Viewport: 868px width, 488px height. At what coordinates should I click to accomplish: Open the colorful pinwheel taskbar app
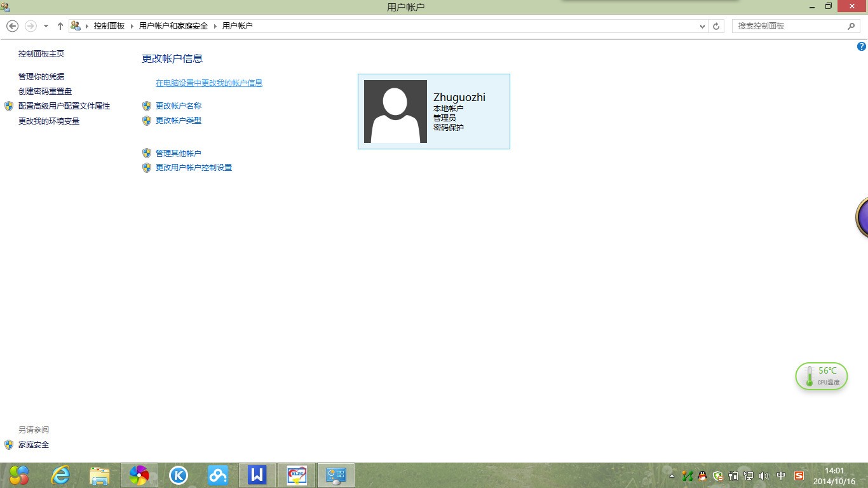point(139,475)
